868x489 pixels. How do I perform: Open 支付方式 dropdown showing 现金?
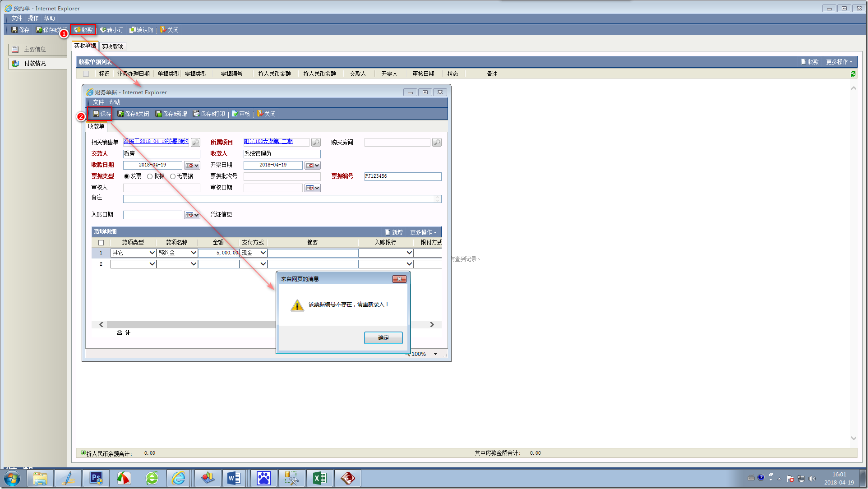(263, 253)
